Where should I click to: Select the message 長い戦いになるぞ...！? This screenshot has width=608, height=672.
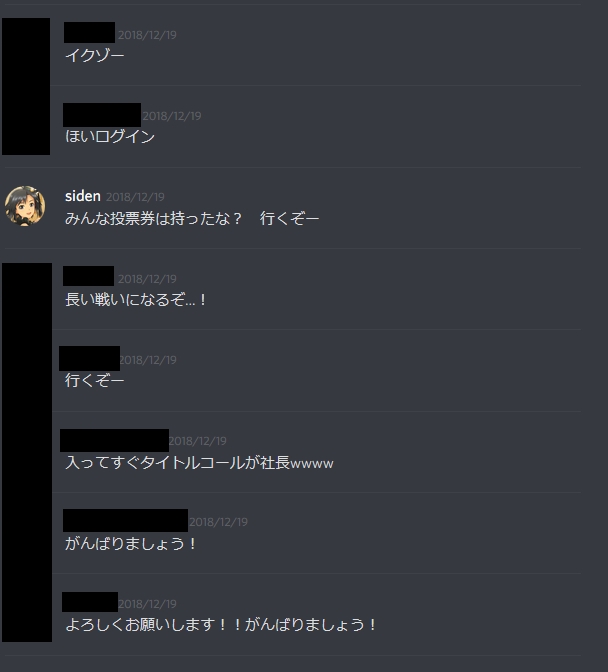click(136, 299)
